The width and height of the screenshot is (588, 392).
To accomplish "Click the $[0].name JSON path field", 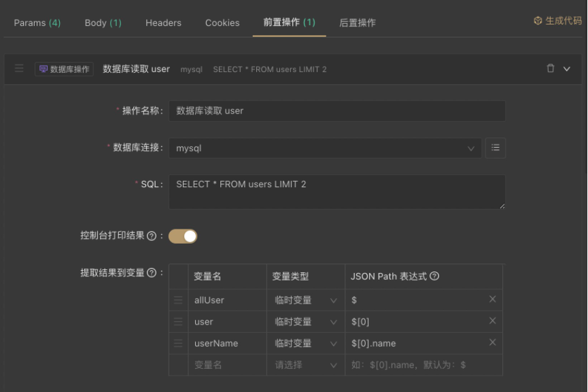I will click(416, 343).
